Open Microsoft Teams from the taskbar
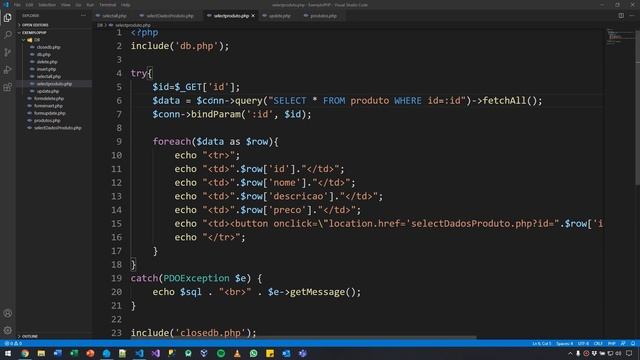This screenshot has height=360, width=640. click(302, 353)
